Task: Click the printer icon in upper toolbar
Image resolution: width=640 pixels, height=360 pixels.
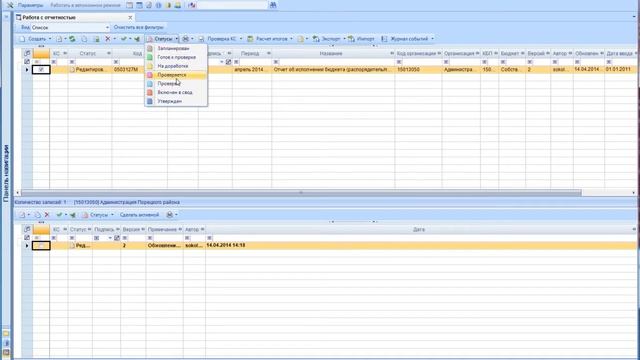Action: tap(185, 39)
